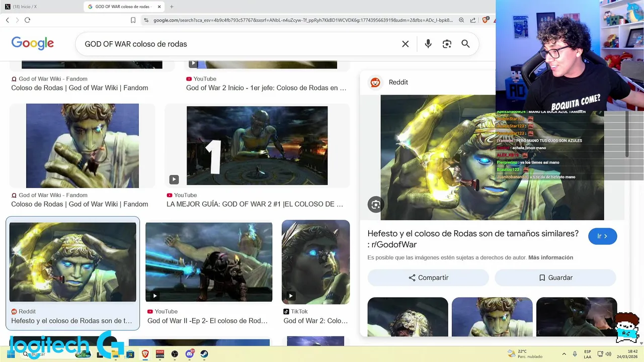Open the taskbar microphone indicator

(x=575, y=354)
